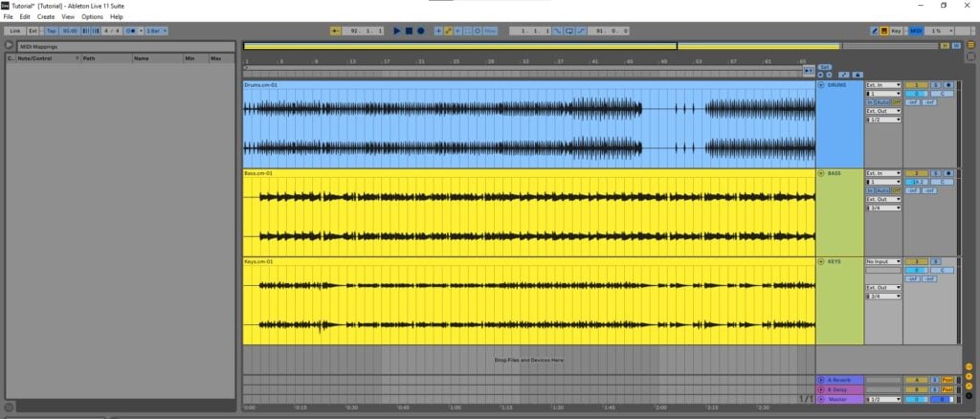The image size is (980, 419).
Task: Show or hide the In/Out section
Action: click(x=969, y=366)
